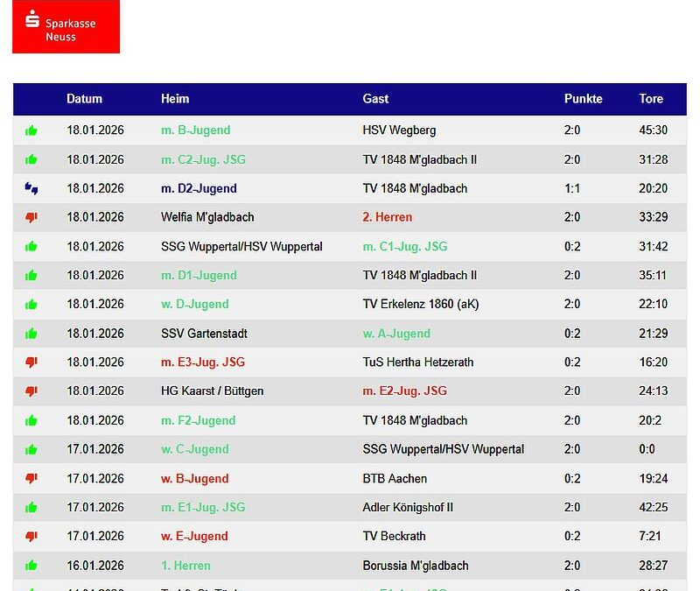Click the thumbs-down icon next to w. E-Jugend
The height and width of the screenshot is (591, 700).
31,536
